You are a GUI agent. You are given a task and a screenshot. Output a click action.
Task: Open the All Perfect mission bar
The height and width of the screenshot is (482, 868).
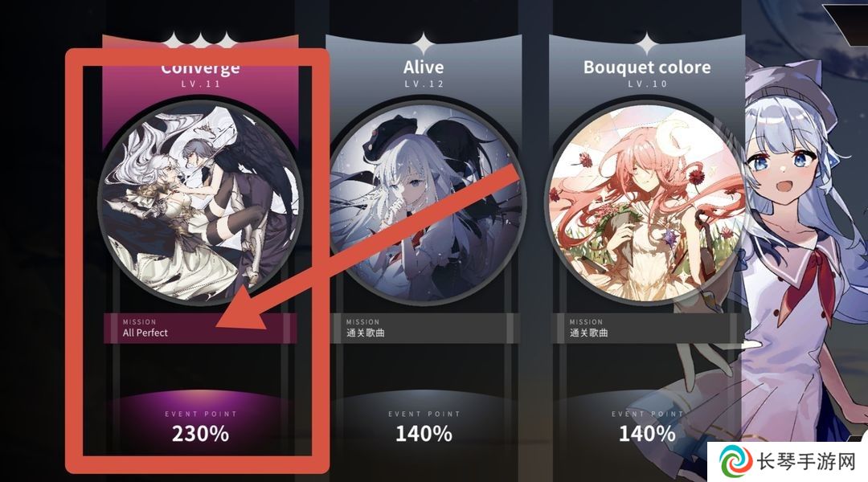(200, 328)
